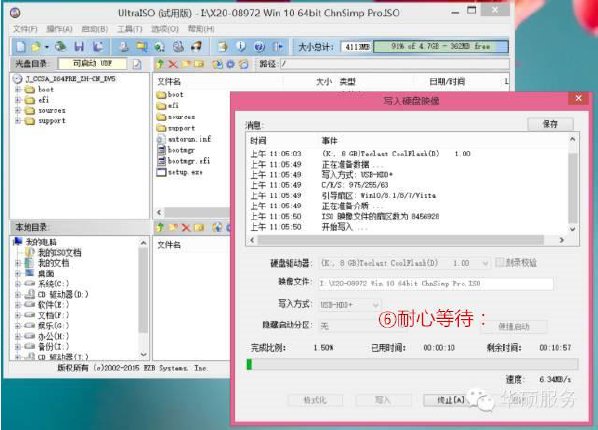
Task: Expand the efi folder in disc tree
Action: coord(18,100)
